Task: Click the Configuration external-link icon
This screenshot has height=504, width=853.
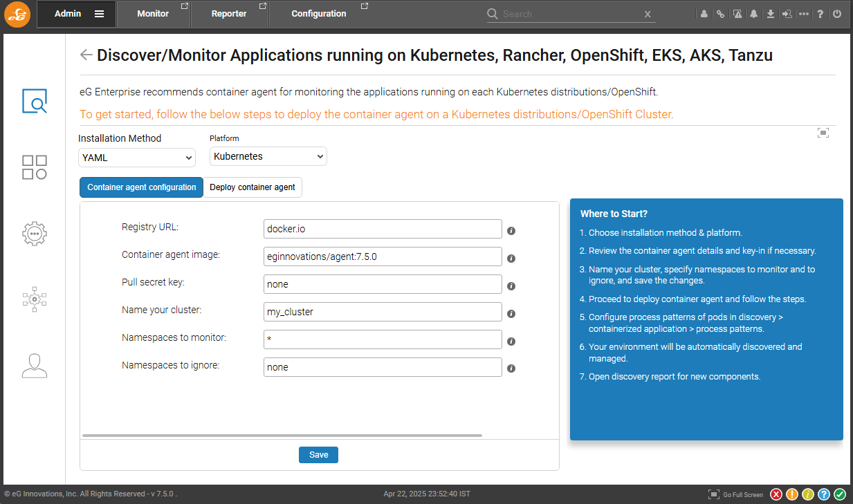Action: click(x=366, y=6)
